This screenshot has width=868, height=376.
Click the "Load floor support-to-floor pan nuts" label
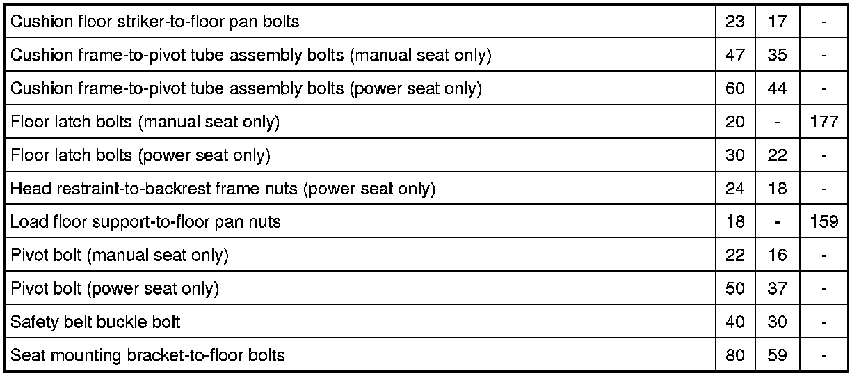145,222
